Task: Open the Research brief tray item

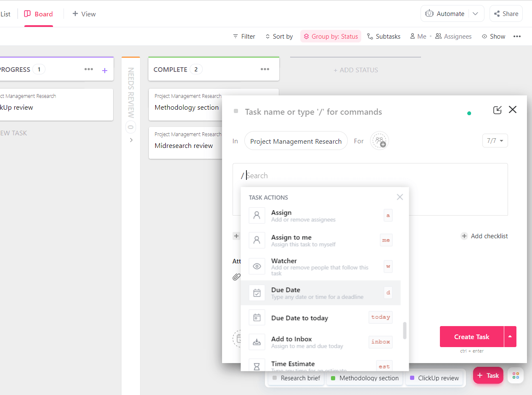Action: tap(296, 378)
